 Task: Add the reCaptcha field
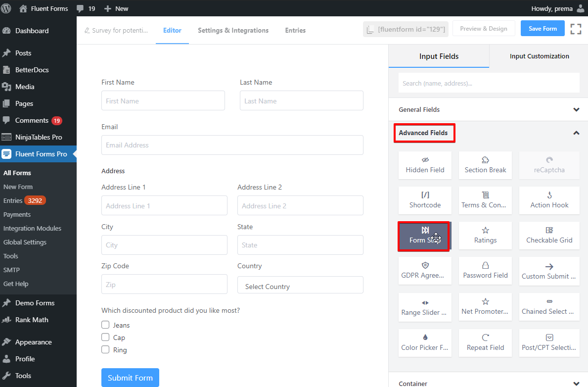[x=549, y=165]
